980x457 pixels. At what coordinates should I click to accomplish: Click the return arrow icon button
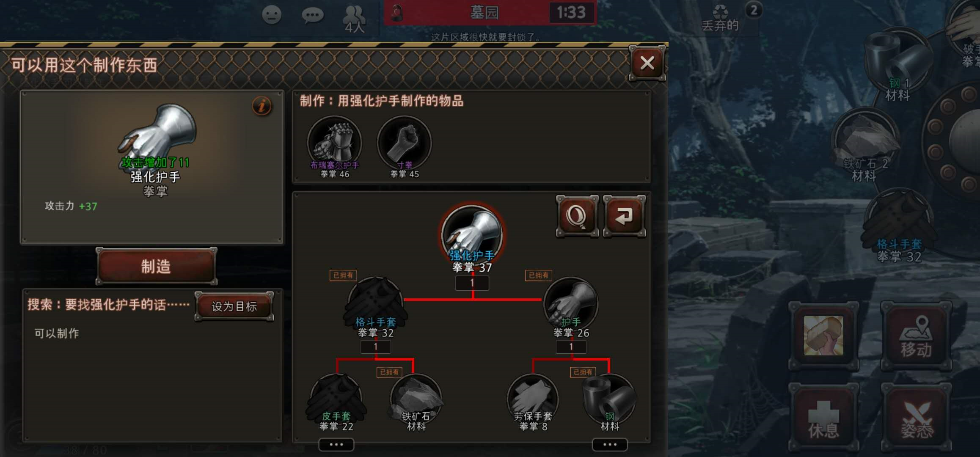click(x=624, y=216)
